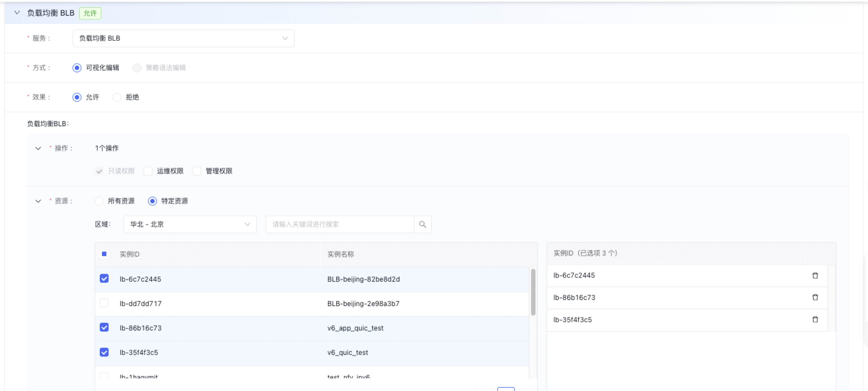This screenshot has width=868, height=391.
Task: Click instance name v6_quic_test
Action: (x=348, y=352)
